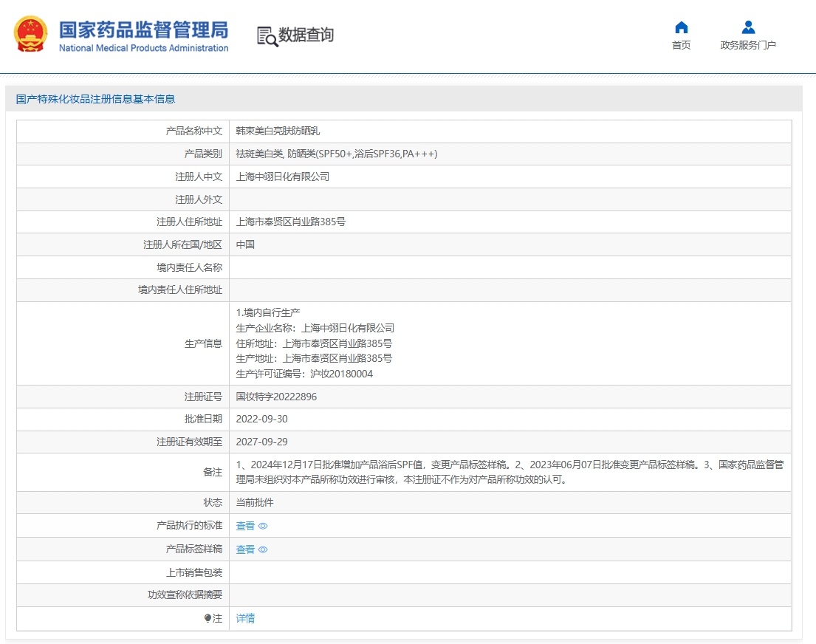Click the 注册证号 field label
The image size is (816, 644).
coord(204,397)
